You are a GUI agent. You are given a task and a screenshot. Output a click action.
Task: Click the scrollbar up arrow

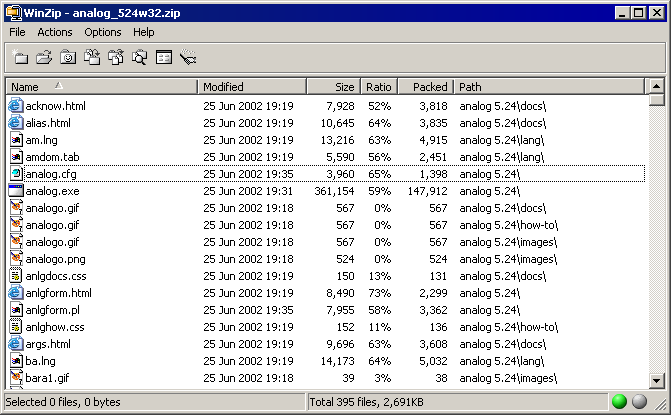click(x=657, y=86)
